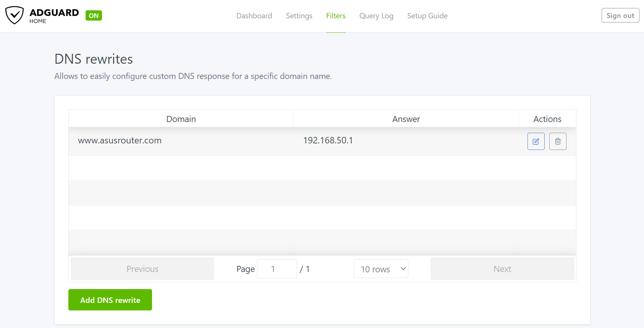Select the www.asusrouter.com domain cell
The width and height of the screenshot is (644, 328).
point(120,140)
